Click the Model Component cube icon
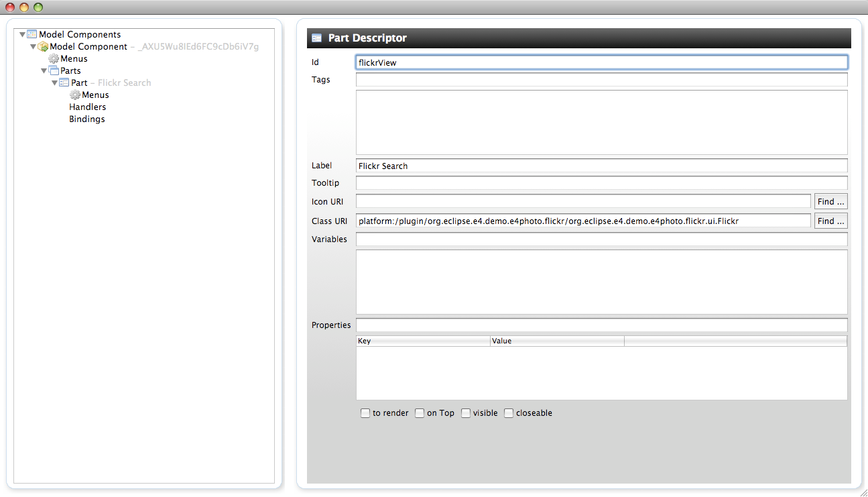This screenshot has height=497, width=868. [42, 46]
